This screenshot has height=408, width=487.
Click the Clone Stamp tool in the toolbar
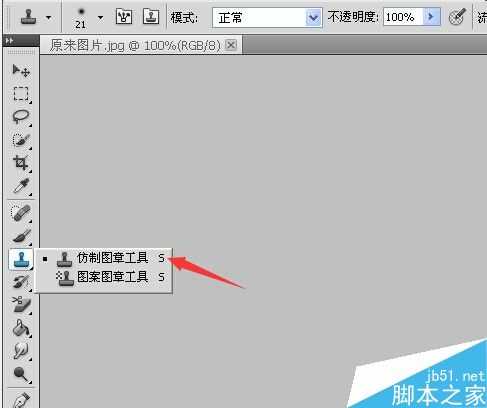[21, 259]
